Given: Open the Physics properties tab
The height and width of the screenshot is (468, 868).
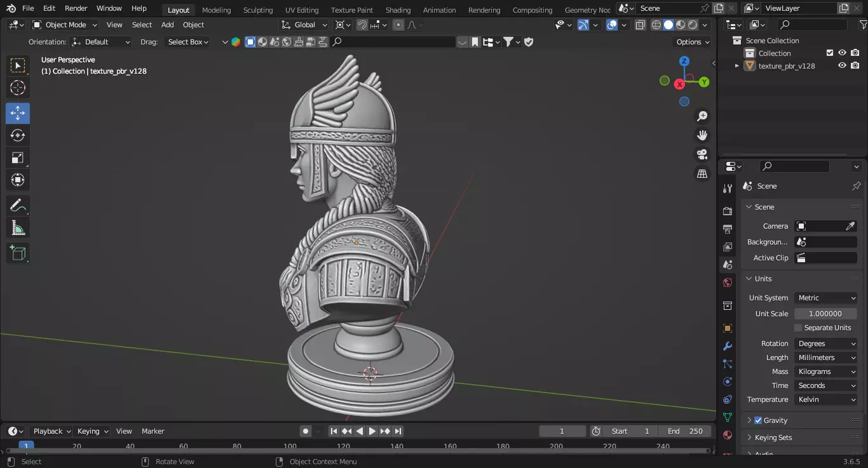Looking at the screenshot, I should tap(728, 382).
